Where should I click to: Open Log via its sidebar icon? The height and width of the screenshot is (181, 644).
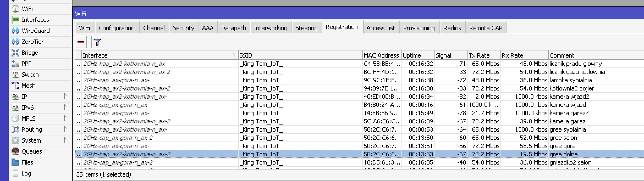tap(15, 173)
